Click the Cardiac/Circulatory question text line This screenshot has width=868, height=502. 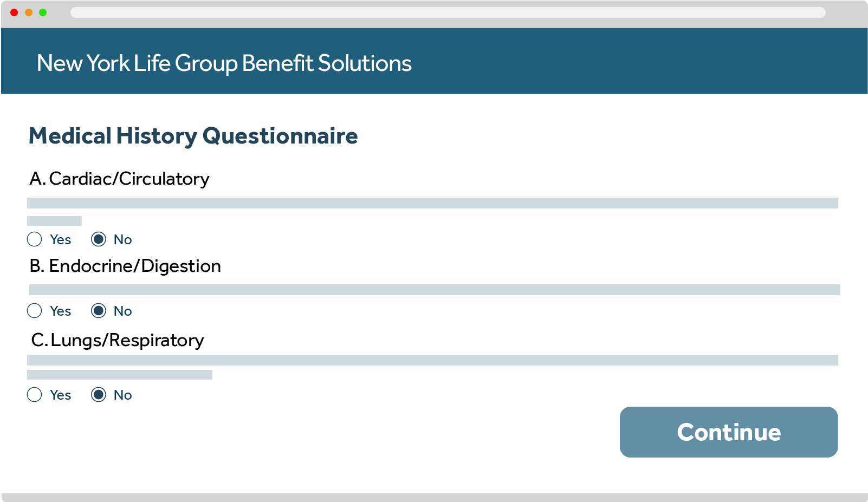[x=432, y=203]
